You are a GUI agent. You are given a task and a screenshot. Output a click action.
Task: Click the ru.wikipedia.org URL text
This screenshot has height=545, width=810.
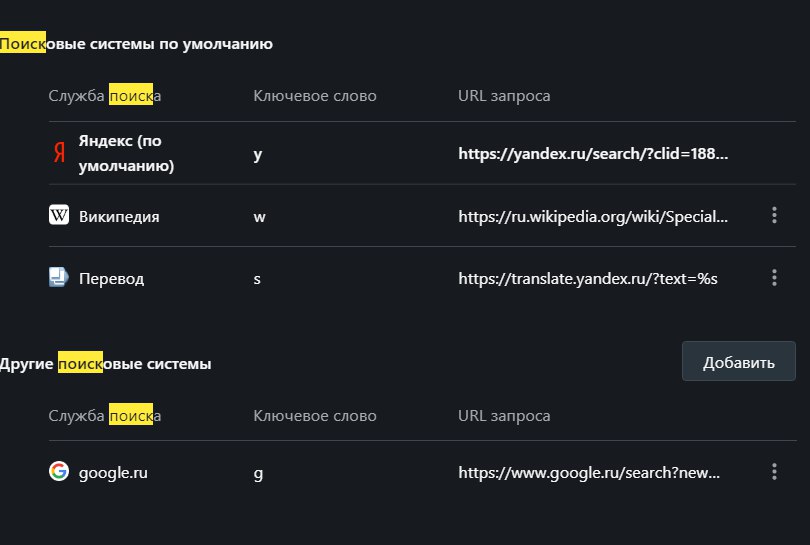coord(593,216)
